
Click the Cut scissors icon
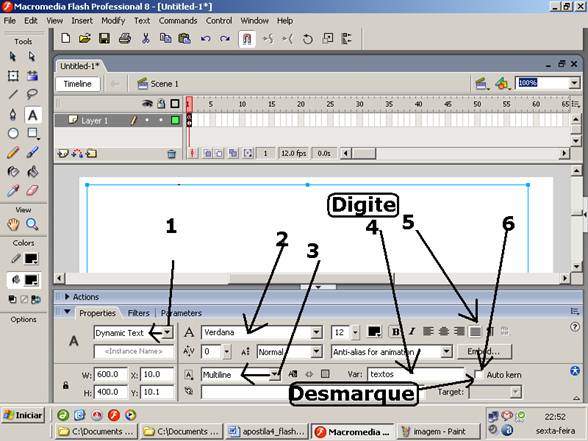point(146,39)
